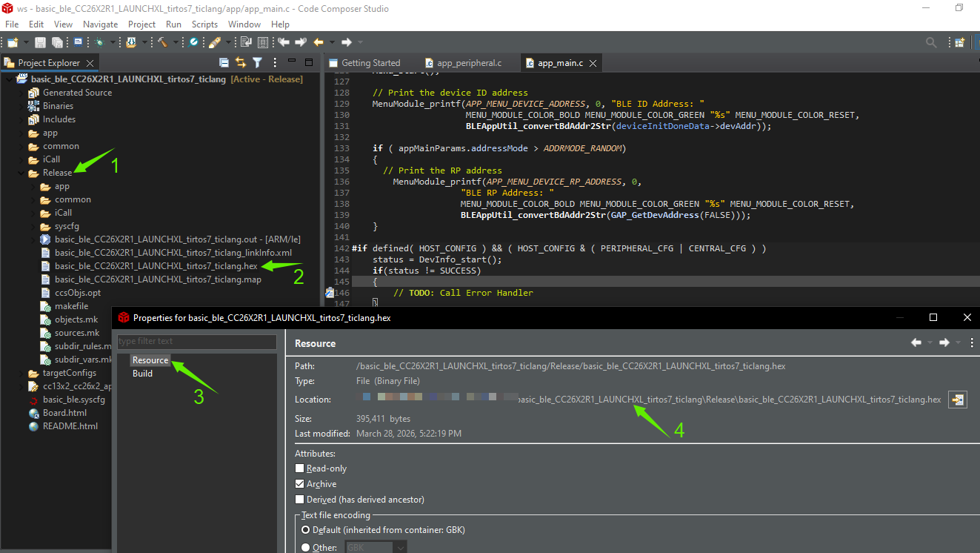This screenshot has width=980, height=553.
Task: Click Show In System Explorer button beside Location
Action: click(x=958, y=400)
